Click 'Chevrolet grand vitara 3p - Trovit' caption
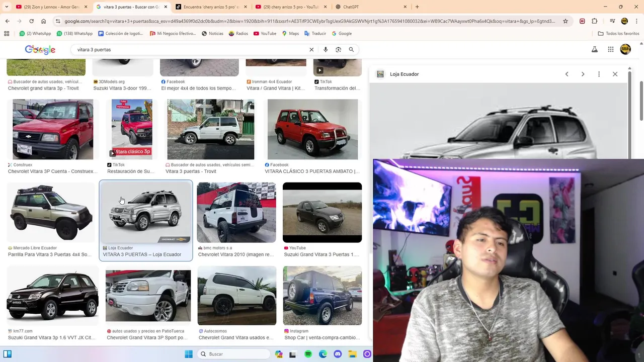Screen dimensions: 644x362 tap(43, 88)
